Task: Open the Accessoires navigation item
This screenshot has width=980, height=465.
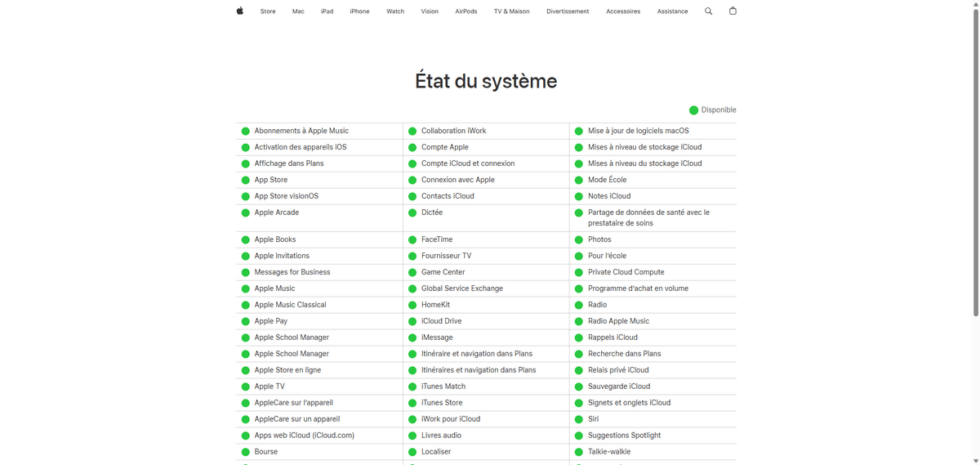Action: tap(623, 11)
